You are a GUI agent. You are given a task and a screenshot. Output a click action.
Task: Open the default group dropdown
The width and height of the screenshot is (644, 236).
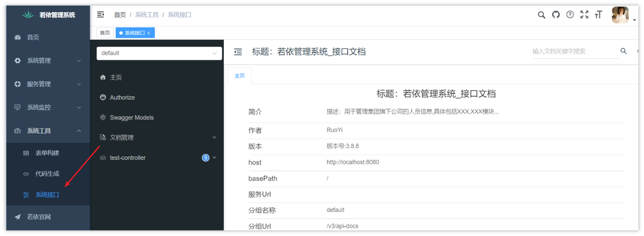pyautogui.click(x=159, y=53)
